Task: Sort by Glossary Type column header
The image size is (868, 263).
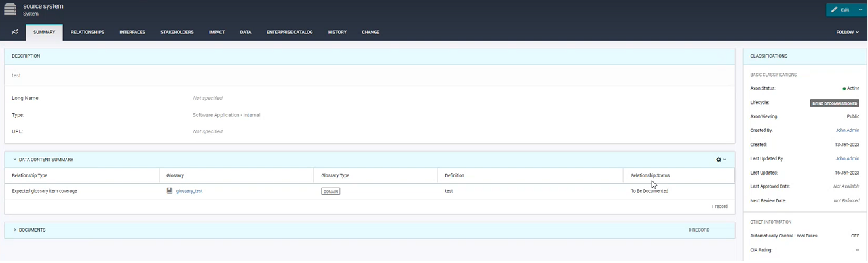Action: [375, 175]
